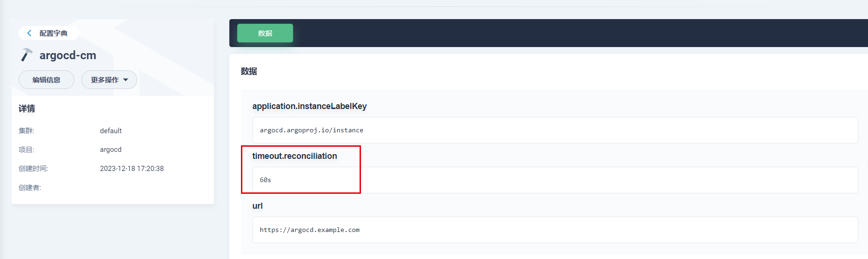Image resolution: width=868 pixels, height=259 pixels.
Task: Switch to the 数据 tab
Action: tap(265, 33)
